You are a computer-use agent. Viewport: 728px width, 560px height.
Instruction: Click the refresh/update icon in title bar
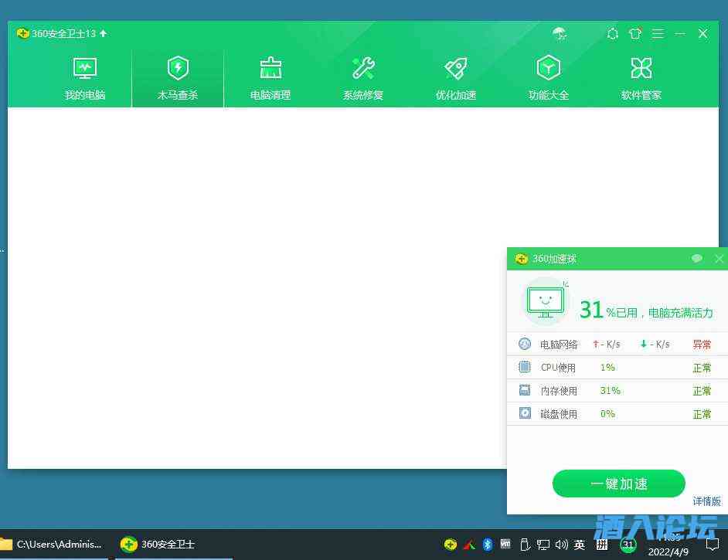(x=613, y=33)
